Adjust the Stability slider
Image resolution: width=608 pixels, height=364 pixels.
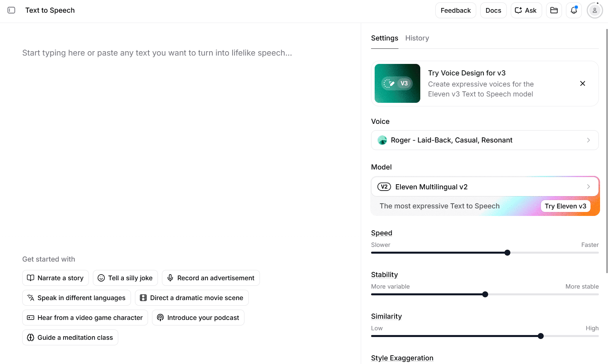[x=485, y=294]
